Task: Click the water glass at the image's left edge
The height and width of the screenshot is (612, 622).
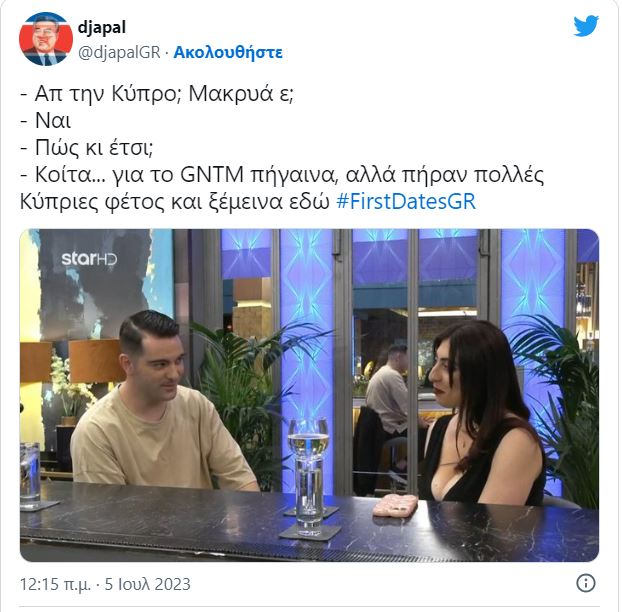Action: point(30,474)
